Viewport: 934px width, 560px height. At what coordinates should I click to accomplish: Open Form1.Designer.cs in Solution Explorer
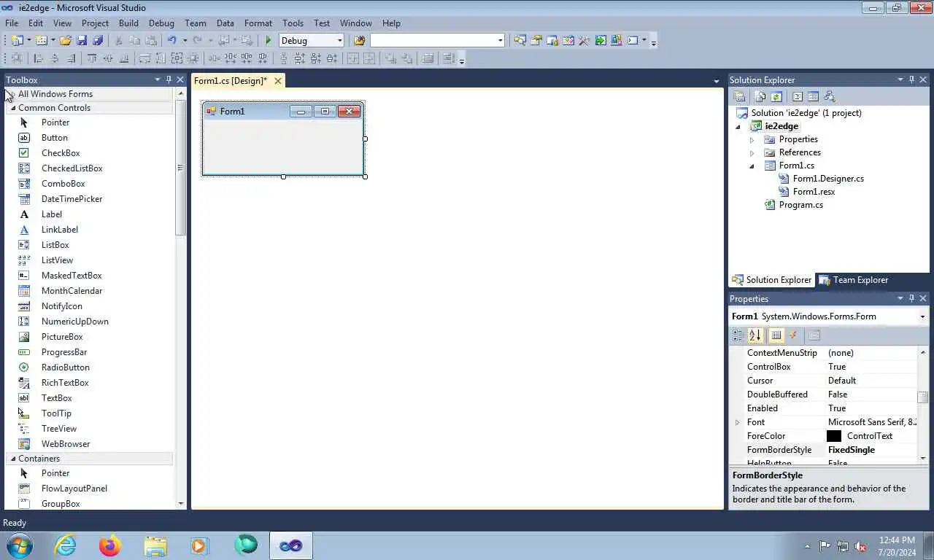pos(828,179)
